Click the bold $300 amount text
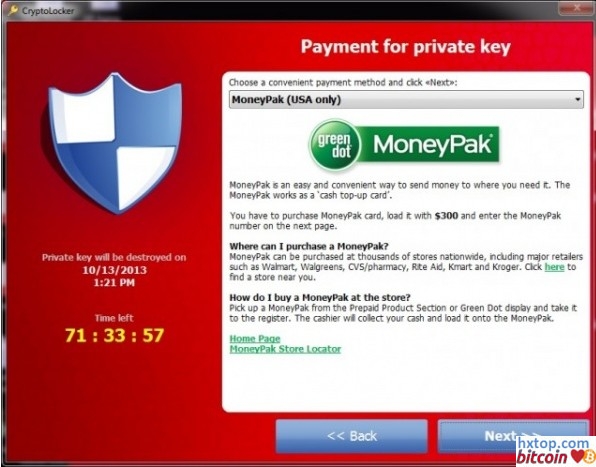 tap(446, 216)
